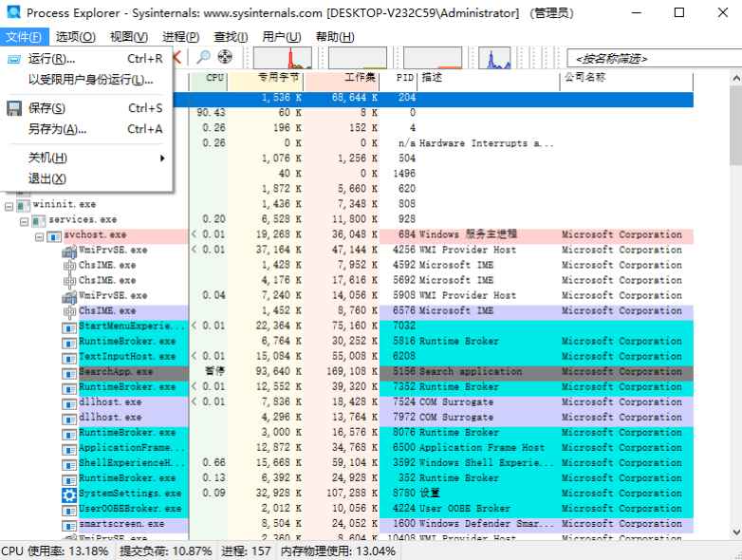Click the dllhost.exe icon in PID 7524 row
The width and height of the screenshot is (742, 560).
69,403
